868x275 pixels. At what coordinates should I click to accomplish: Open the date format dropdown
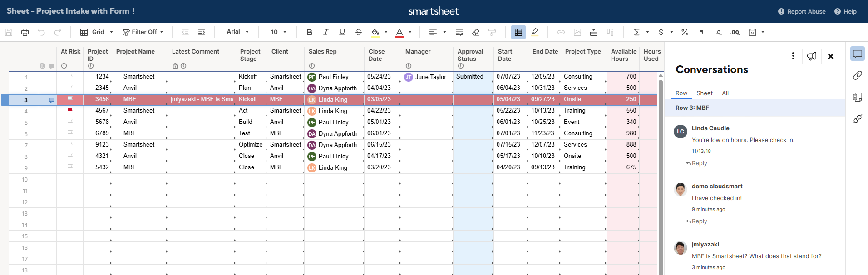point(756,32)
